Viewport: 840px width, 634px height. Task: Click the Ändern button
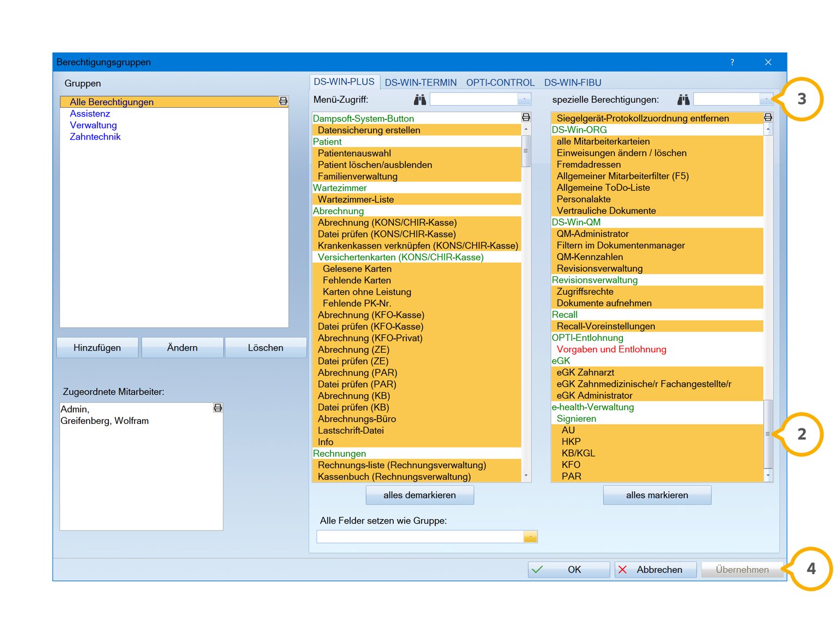[x=182, y=348]
